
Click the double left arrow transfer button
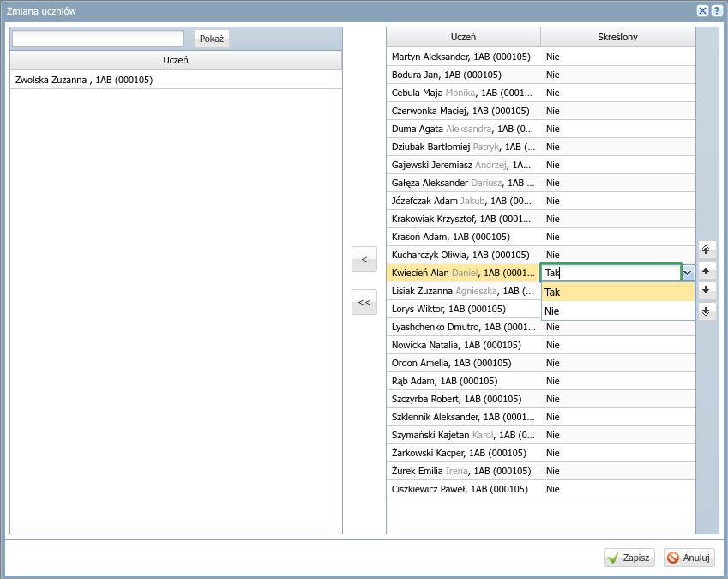point(364,302)
